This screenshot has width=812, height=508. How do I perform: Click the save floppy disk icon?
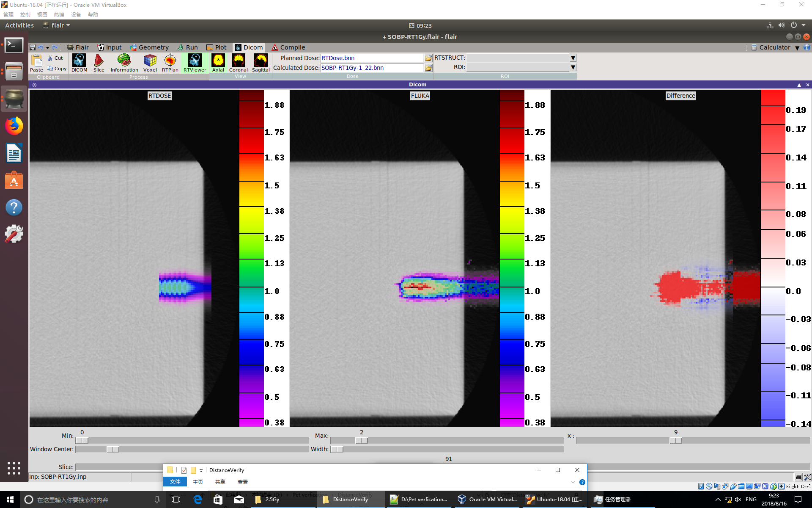coord(33,47)
